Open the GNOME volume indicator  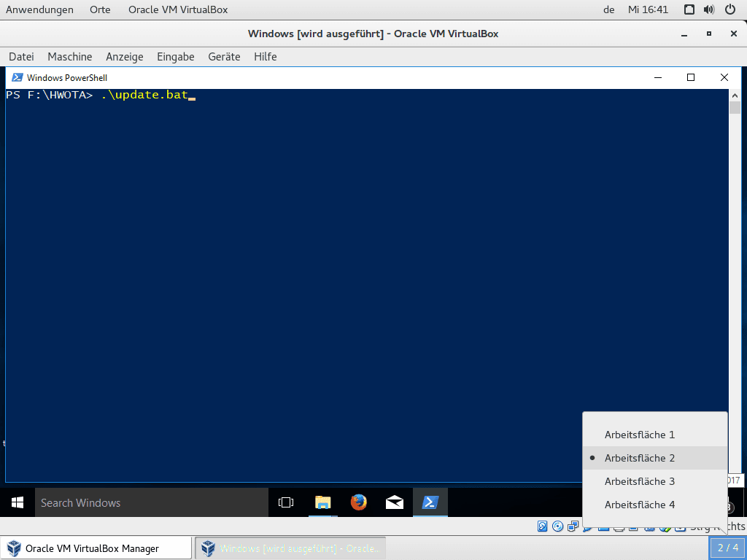[x=709, y=9]
